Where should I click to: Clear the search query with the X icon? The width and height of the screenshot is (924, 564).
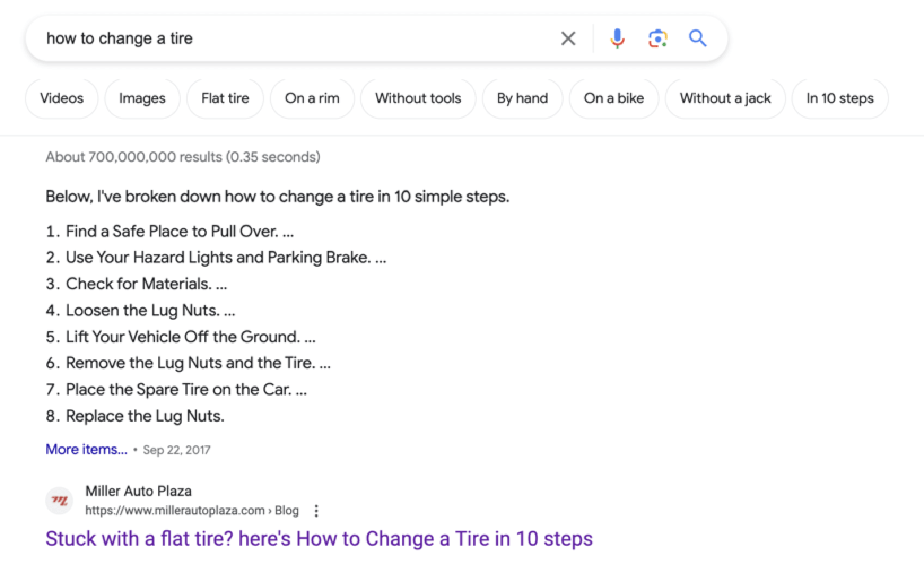click(x=568, y=38)
